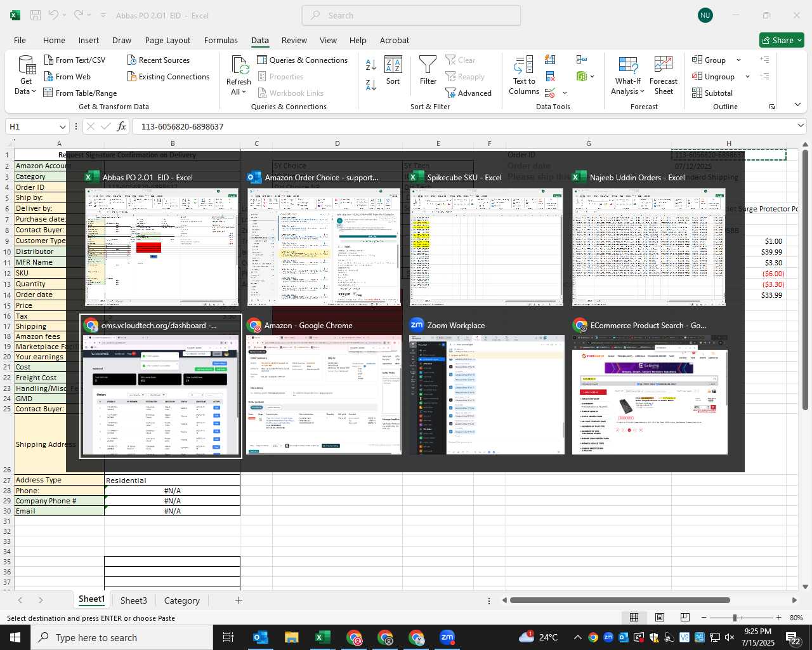Click the Ungroup outline button
The height and width of the screenshot is (650, 812).
[714, 76]
